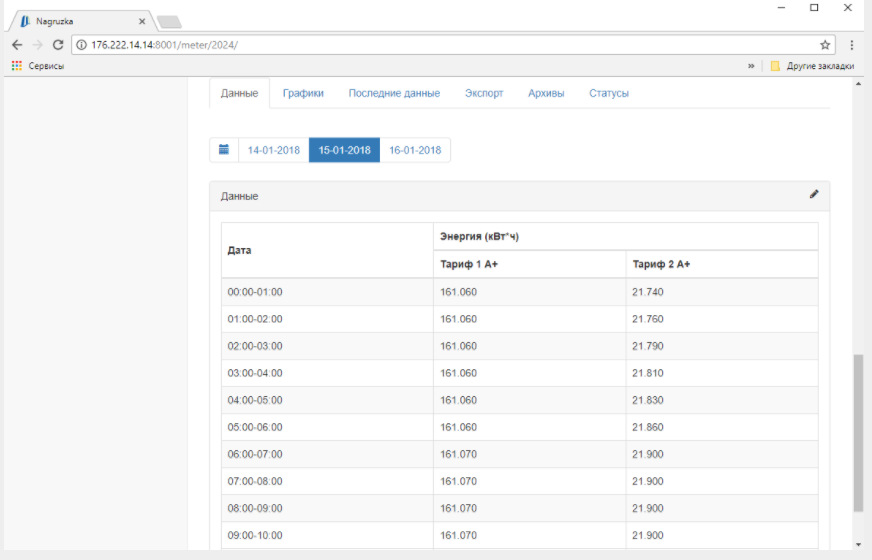Viewport: 872px width, 560px height.
Task: Go back to previous page
Action: click(17, 45)
